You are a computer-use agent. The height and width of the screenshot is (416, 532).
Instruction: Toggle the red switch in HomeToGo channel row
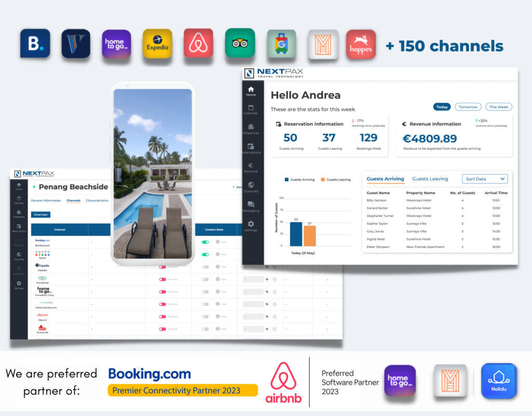(163, 292)
